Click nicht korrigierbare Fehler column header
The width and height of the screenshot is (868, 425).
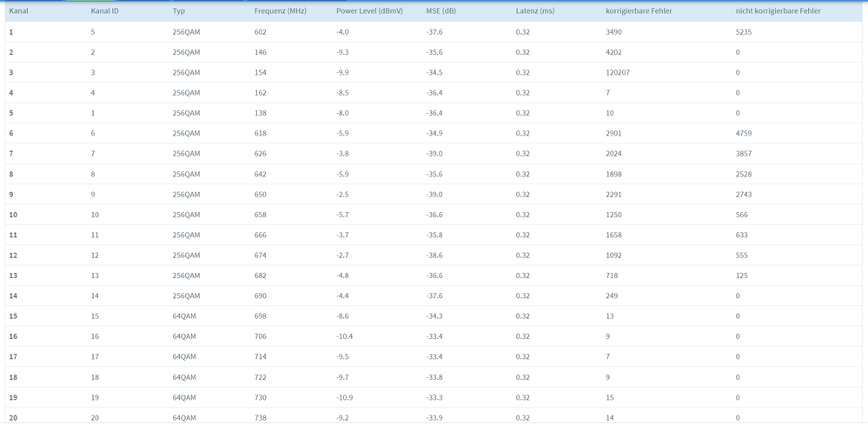[x=778, y=11]
